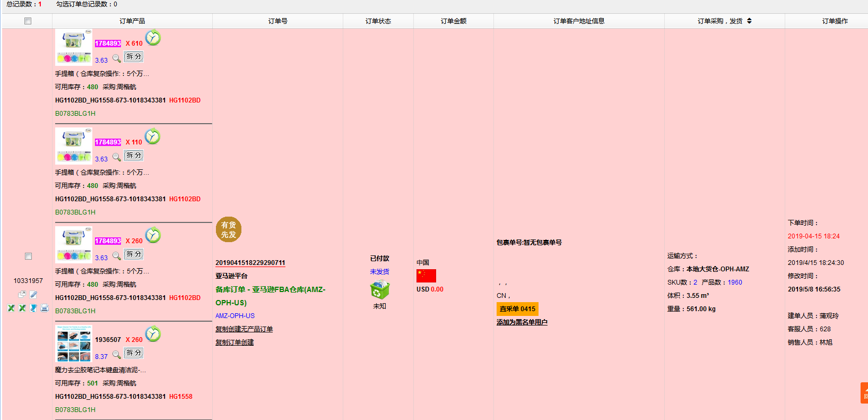Click the 订单状态 column header
868x420 pixels.
click(x=378, y=21)
